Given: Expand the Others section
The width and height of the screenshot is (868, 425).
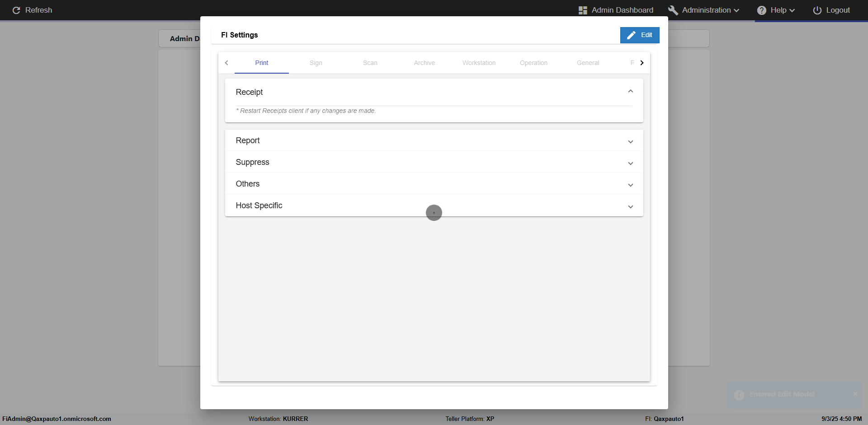Looking at the screenshot, I should 631,185.
